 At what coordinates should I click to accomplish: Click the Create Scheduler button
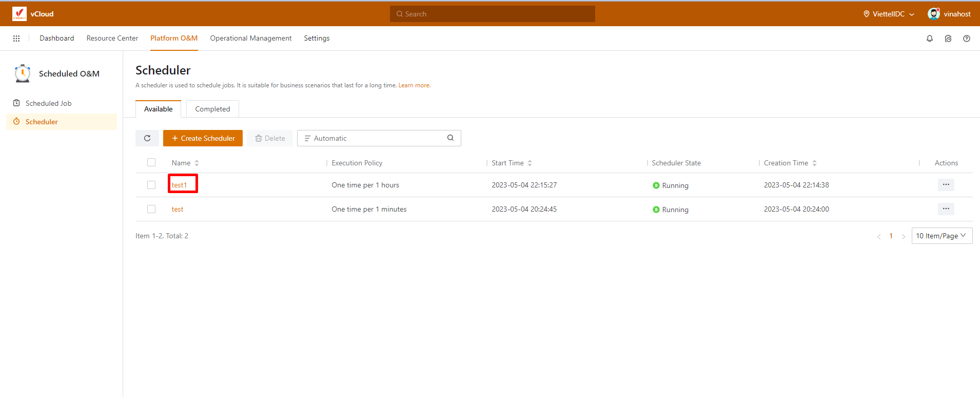[x=203, y=138]
